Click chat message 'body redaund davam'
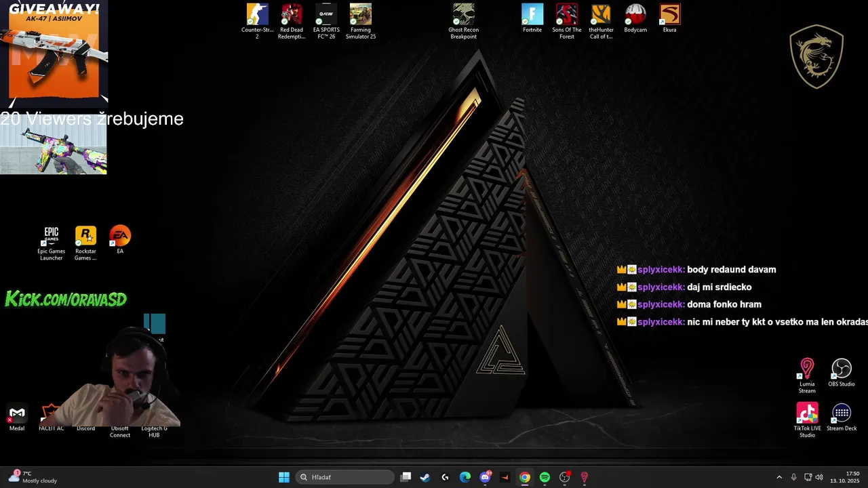868x488 pixels. click(x=732, y=270)
